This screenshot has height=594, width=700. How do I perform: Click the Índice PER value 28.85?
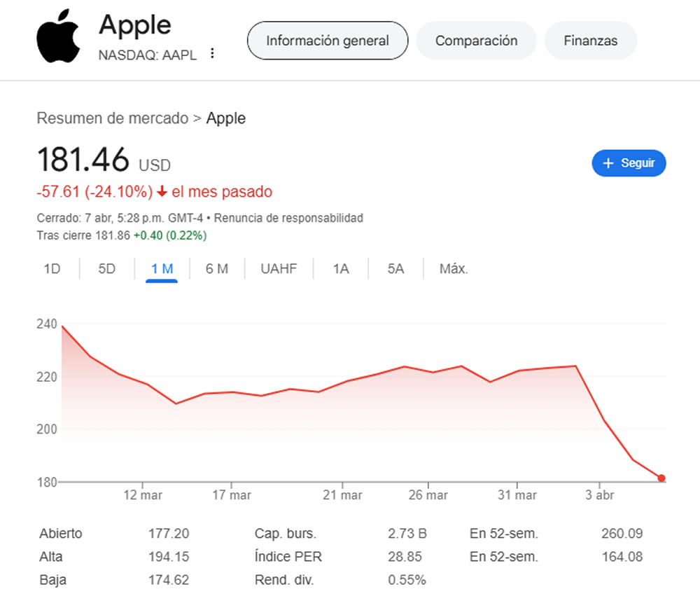405,556
